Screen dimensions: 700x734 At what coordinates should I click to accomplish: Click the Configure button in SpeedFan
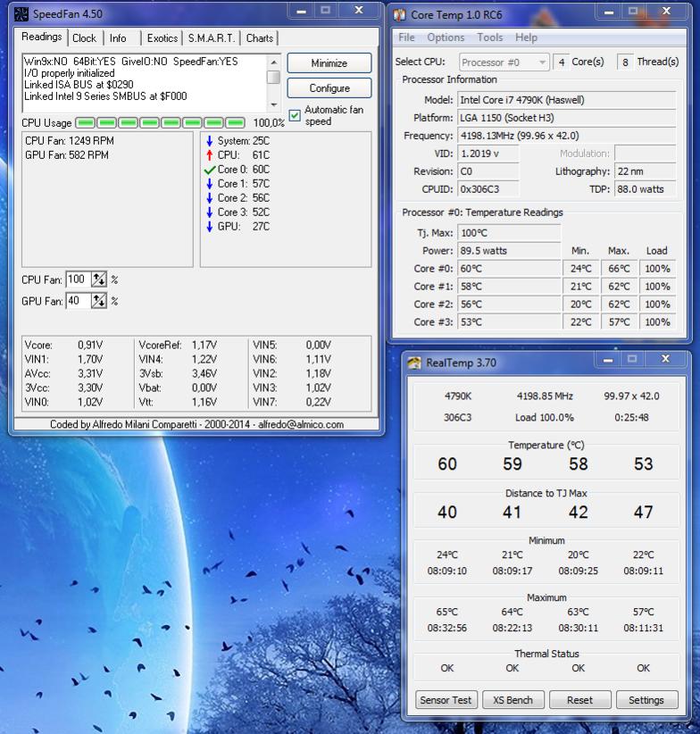point(329,88)
